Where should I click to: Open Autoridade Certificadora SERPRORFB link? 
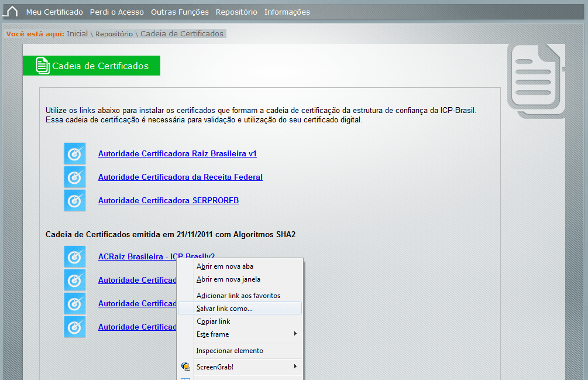point(169,200)
